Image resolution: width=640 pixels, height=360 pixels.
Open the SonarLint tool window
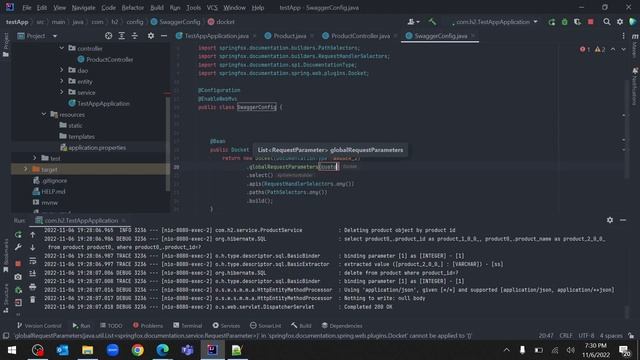coord(265,326)
